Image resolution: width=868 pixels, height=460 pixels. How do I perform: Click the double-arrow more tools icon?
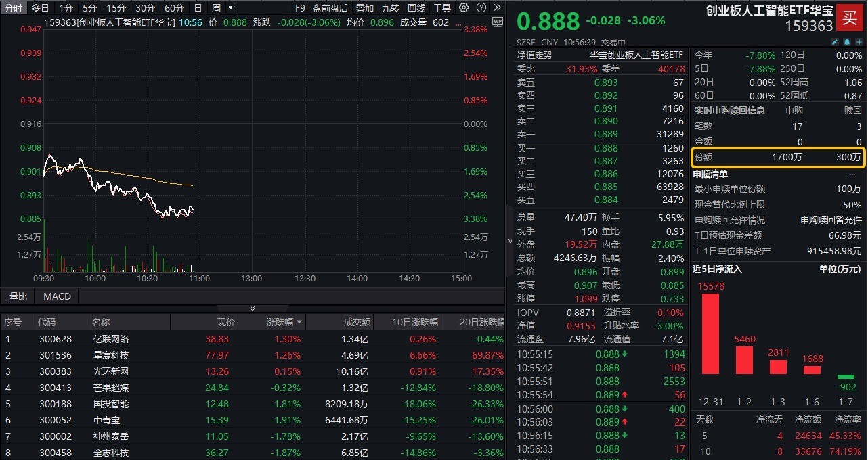[x=496, y=8]
